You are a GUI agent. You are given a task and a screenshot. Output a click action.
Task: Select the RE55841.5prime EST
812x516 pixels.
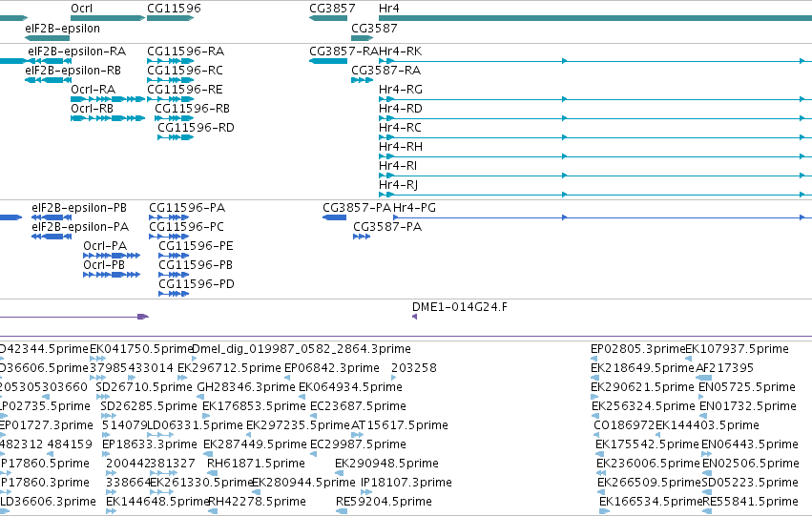pos(750,503)
